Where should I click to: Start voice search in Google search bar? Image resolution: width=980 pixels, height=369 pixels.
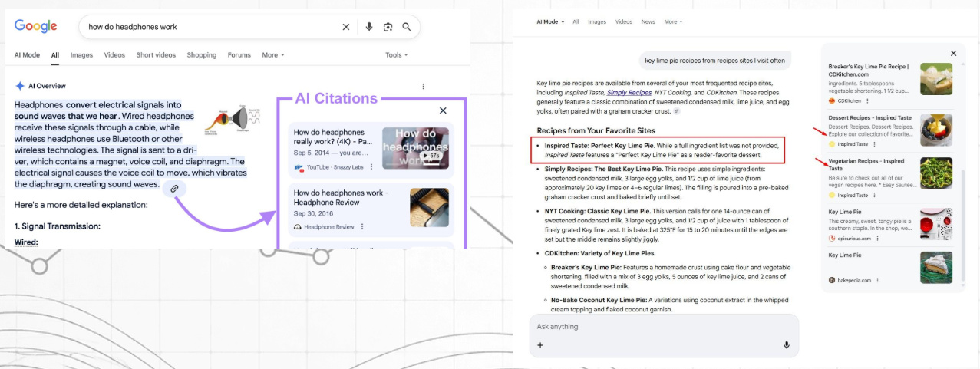pyautogui.click(x=369, y=27)
